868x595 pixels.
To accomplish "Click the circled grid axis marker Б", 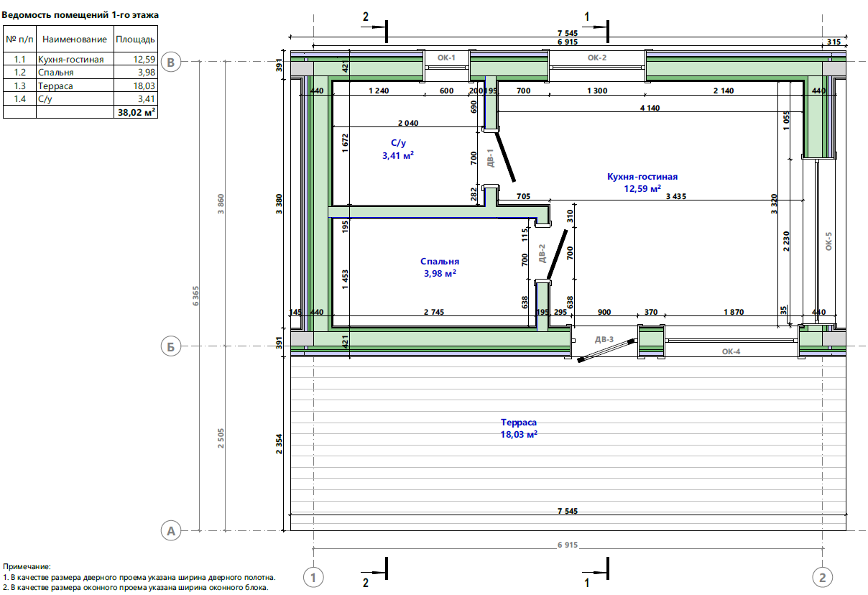I will [x=170, y=347].
